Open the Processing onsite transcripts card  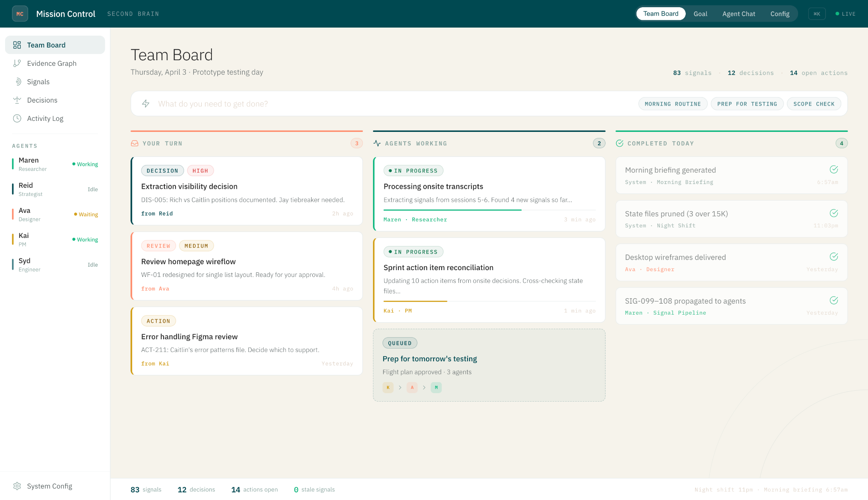point(489,194)
